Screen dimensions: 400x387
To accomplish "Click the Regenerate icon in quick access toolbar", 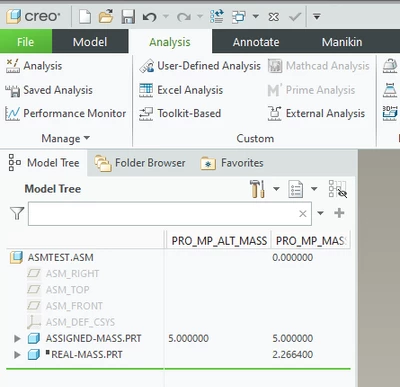I will tap(217, 16).
